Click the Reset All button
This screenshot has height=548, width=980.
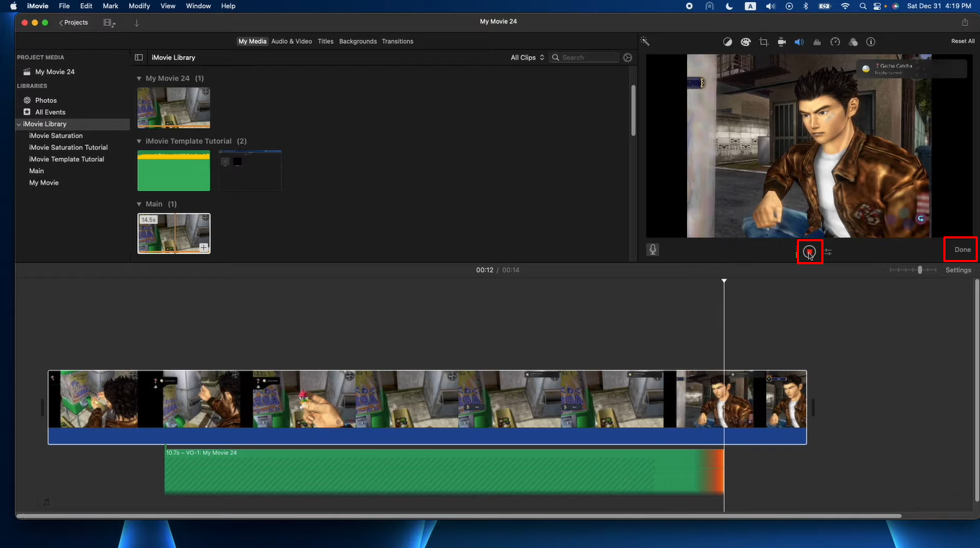coord(962,41)
